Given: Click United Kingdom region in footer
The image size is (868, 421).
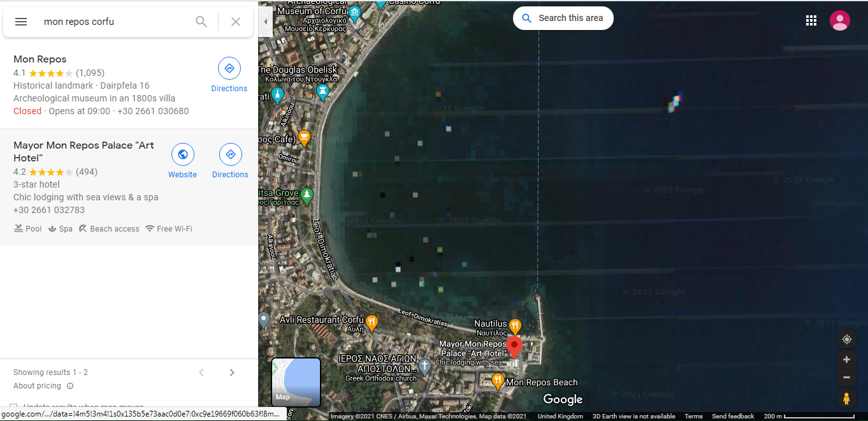Looking at the screenshot, I should tap(560, 417).
